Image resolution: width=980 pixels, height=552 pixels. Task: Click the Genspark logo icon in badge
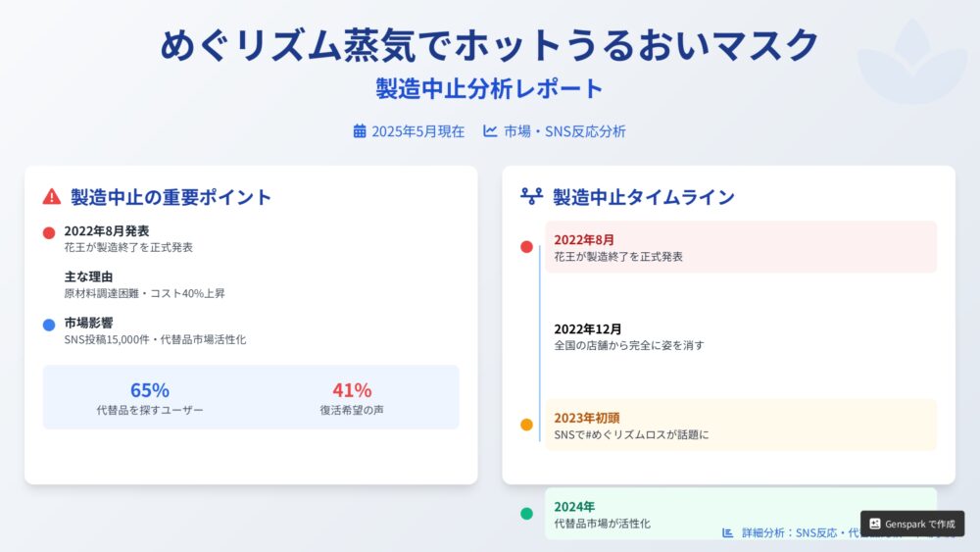click(875, 524)
